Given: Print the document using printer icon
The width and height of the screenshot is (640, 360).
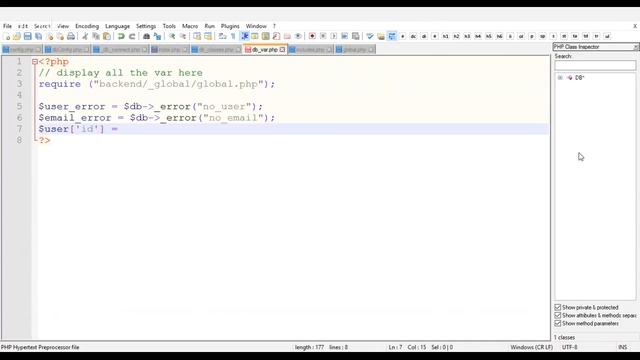Looking at the screenshot, I should (x=71, y=36).
